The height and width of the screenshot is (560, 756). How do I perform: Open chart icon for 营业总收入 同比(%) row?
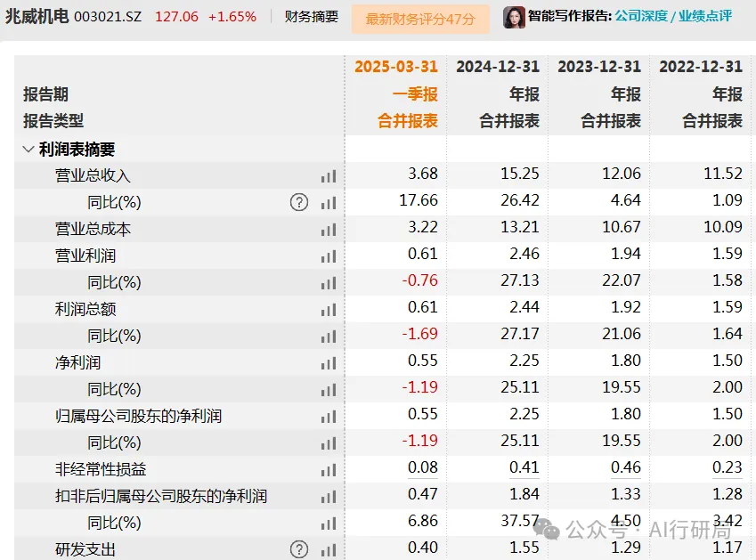coord(329,203)
